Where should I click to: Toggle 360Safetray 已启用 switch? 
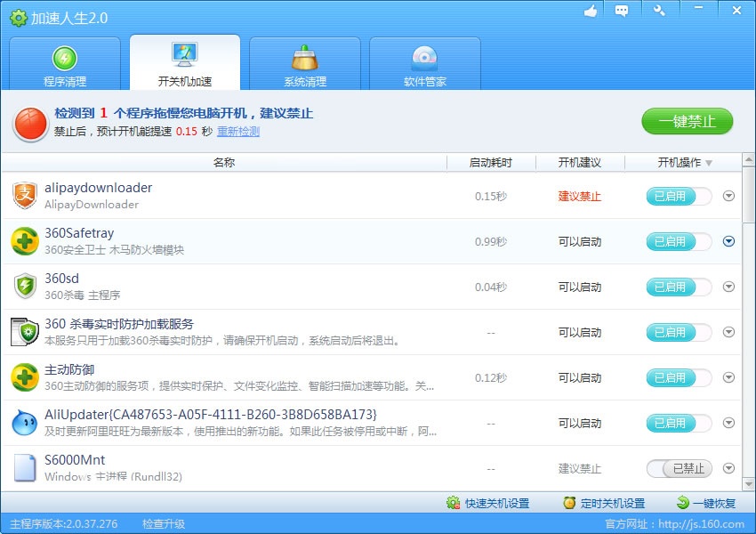(x=679, y=242)
